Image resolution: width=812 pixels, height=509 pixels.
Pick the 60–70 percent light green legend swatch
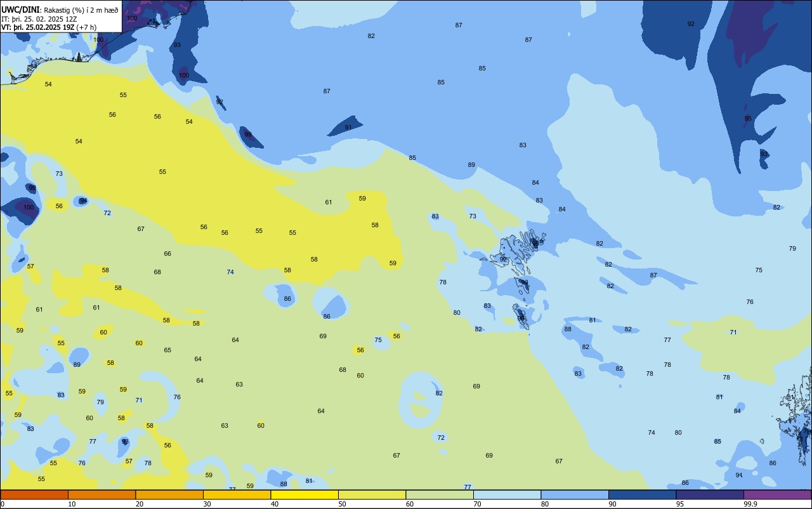coord(440,494)
